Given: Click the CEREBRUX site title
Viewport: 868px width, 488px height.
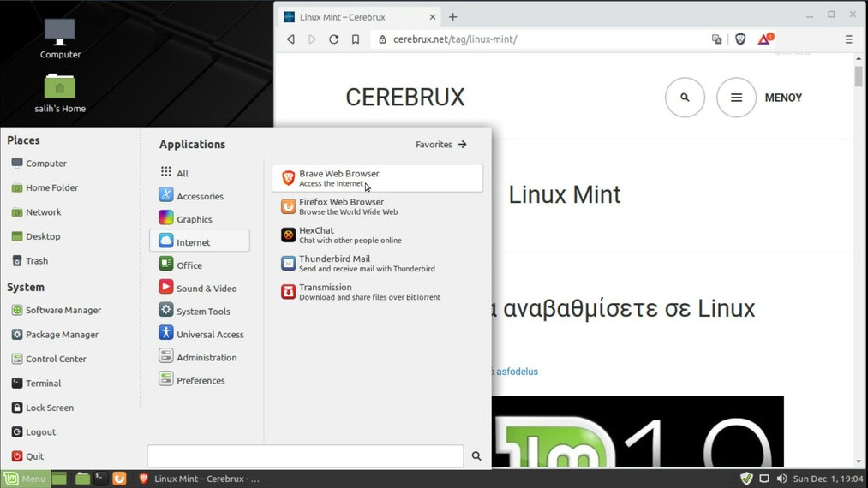Looking at the screenshot, I should (405, 98).
